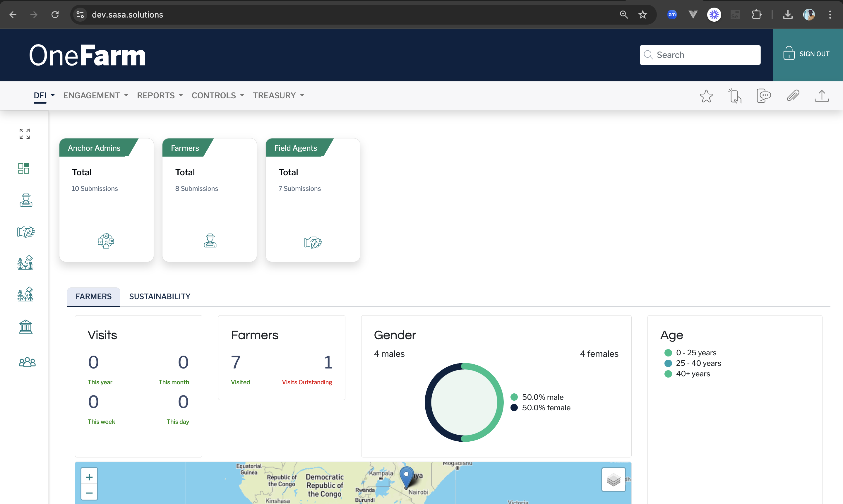Click the 0 - 25 years legend swatch
Screen dimensions: 843x504
point(668,352)
